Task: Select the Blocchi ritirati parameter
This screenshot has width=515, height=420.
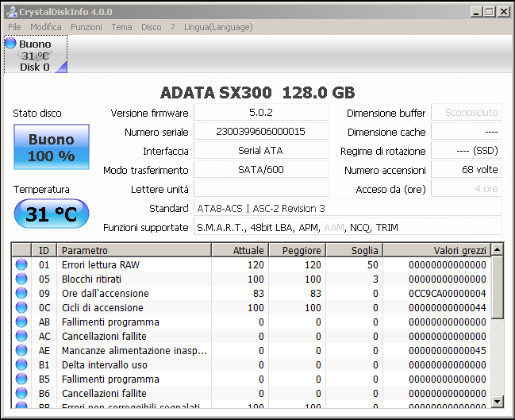Action: pos(91,279)
